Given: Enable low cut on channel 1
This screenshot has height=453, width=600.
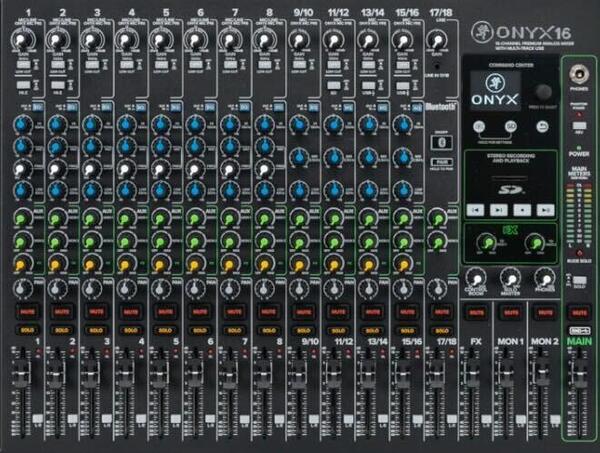Looking at the screenshot, I should pos(23,64).
